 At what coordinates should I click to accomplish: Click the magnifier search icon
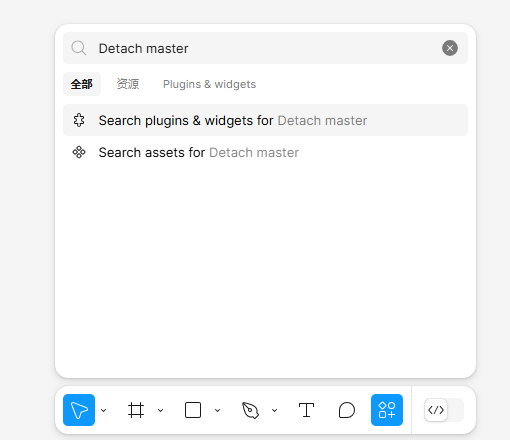79,48
